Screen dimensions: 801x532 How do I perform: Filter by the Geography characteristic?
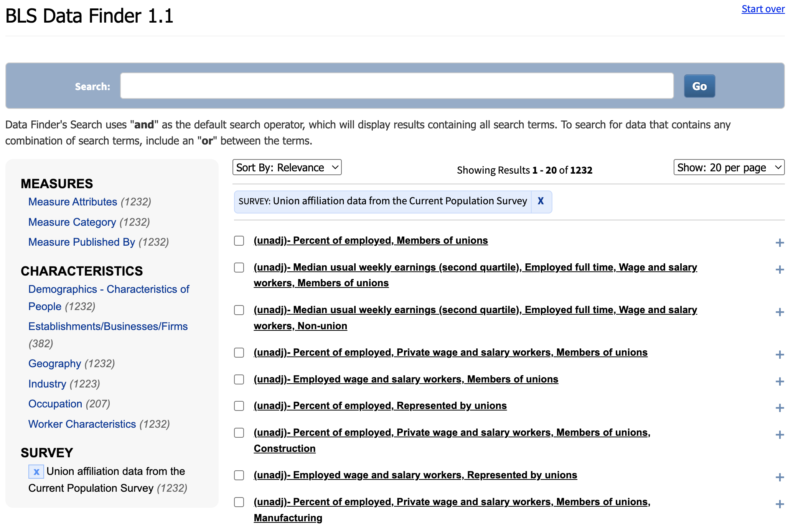click(54, 363)
